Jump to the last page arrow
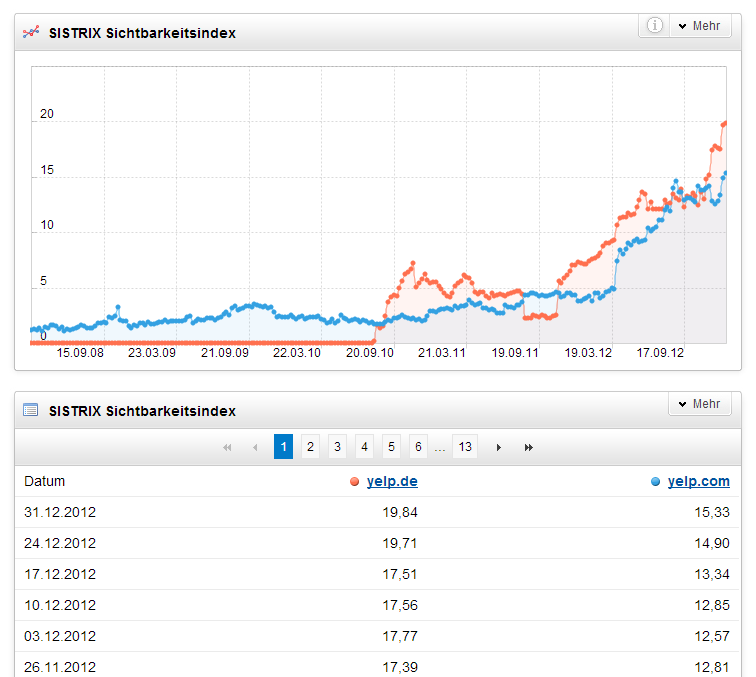This screenshot has height=677, width=756. 528,447
